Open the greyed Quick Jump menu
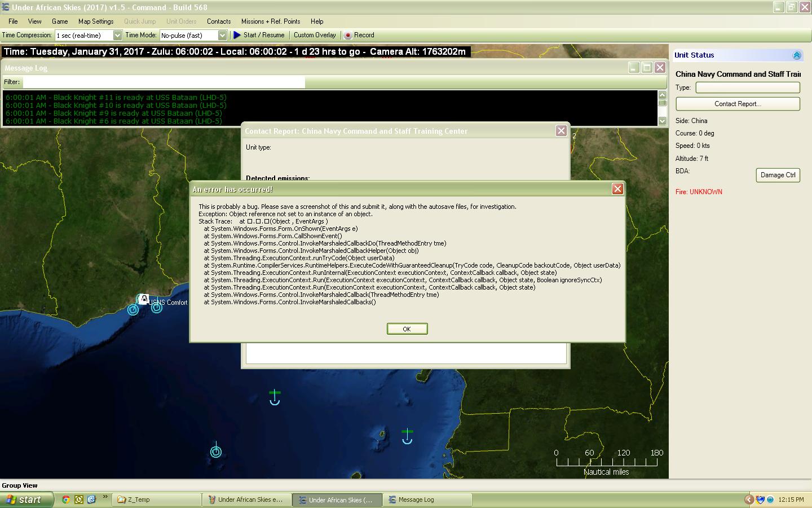812x508 pixels. [140, 21]
